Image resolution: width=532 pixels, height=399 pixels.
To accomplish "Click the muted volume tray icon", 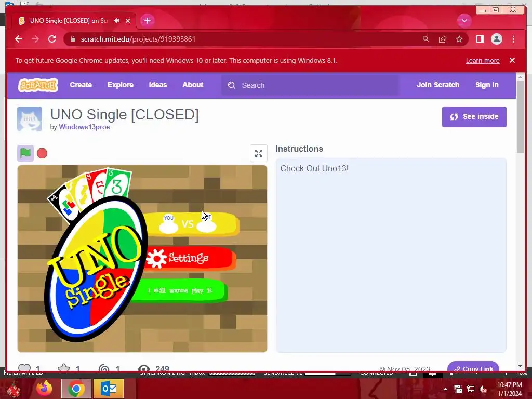I will (x=483, y=389).
